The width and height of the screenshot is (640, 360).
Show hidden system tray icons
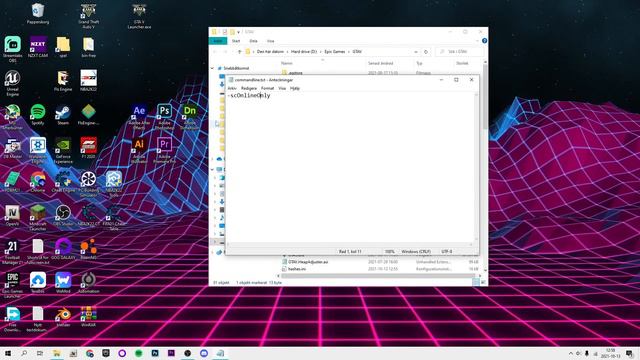coord(570,353)
